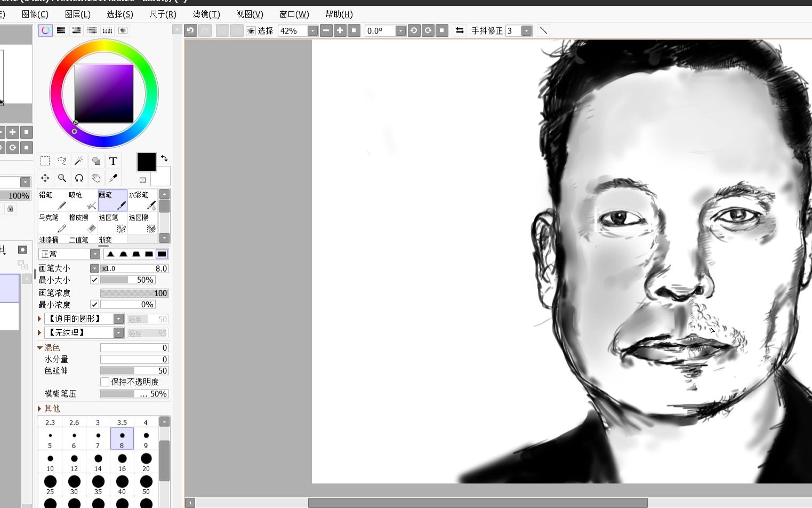Open the 帮助(H) menu

tap(339, 14)
